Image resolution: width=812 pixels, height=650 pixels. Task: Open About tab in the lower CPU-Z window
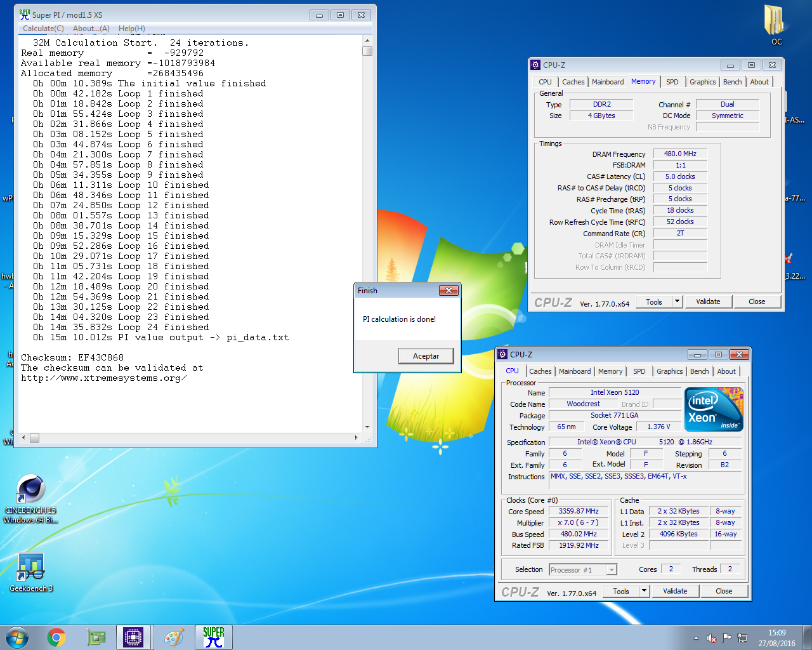click(726, 371)
